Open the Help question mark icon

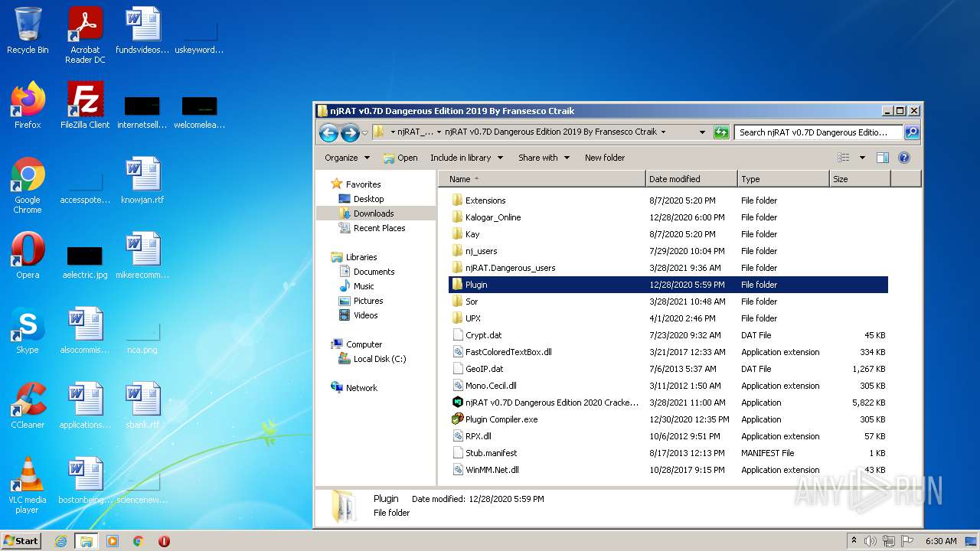pyautogui.click(x=903, y=158)
